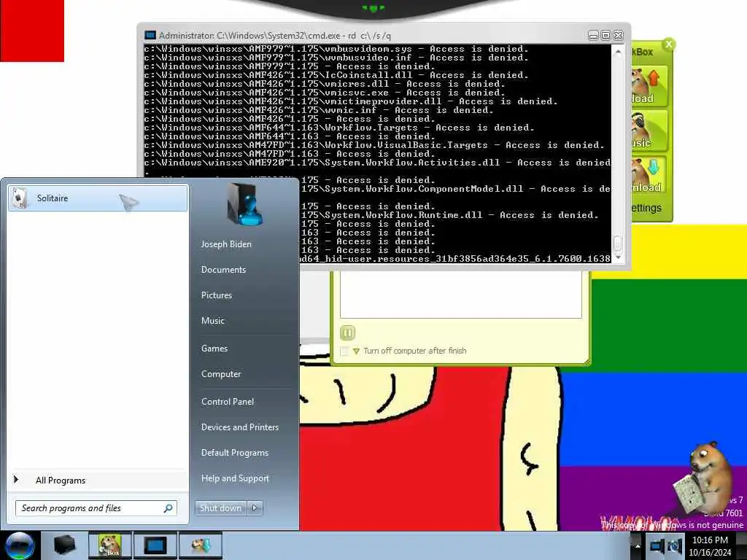The width and height of the screenshot is (747, 560).
Task: Click the cmd scrollbar thumb
Action: point(618,244)
